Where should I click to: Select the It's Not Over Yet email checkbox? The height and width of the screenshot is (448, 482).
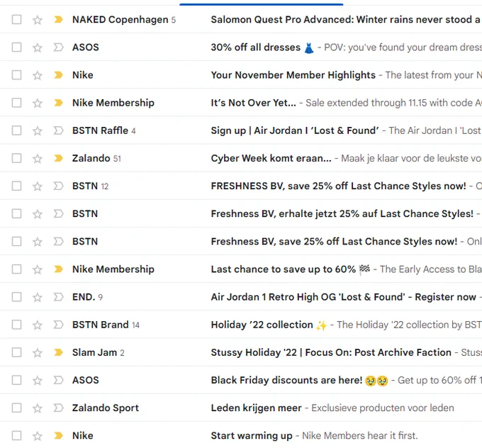coord(16,103)
